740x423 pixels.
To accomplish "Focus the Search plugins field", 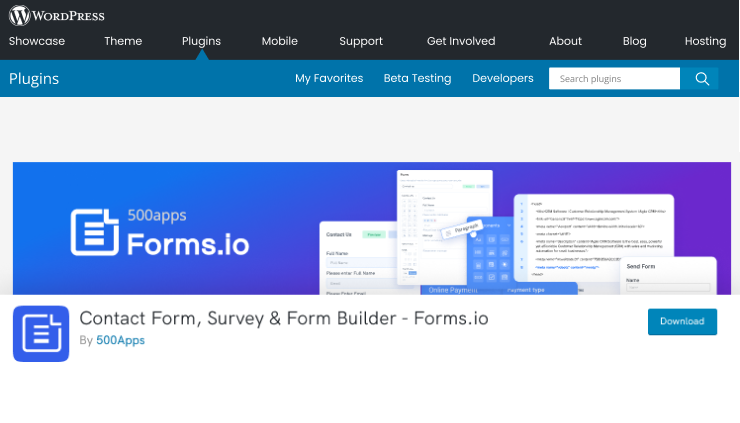I will click(x=614, y=78).
